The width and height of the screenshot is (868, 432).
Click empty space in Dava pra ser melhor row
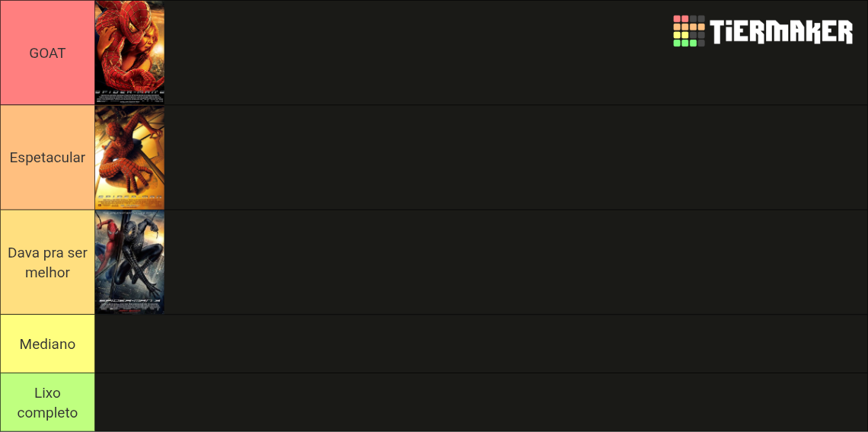516,262
